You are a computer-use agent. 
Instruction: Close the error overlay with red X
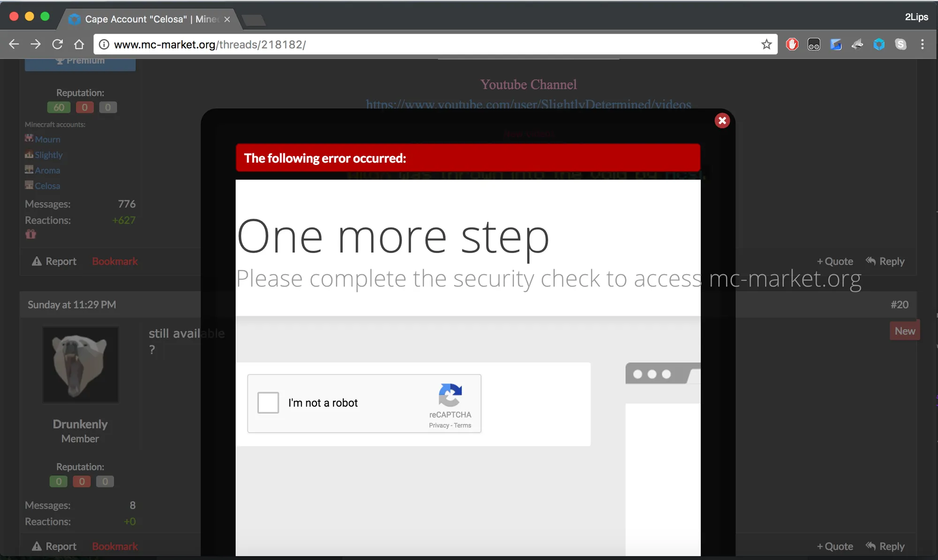pos(722,121)
